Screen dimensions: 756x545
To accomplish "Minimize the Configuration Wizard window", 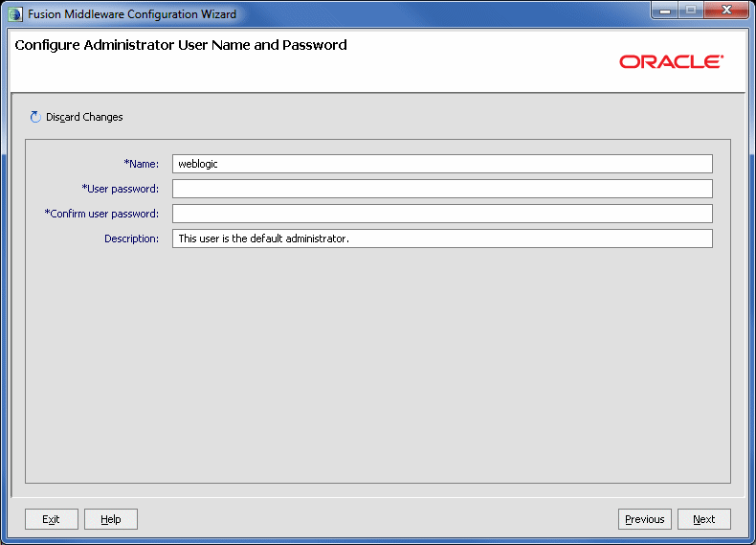I will [x=665, y=11].
